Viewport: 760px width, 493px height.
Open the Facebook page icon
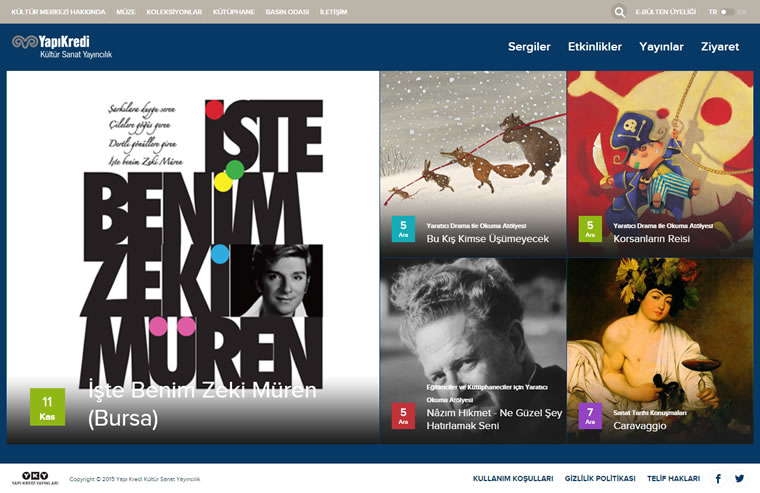[718, 478]
